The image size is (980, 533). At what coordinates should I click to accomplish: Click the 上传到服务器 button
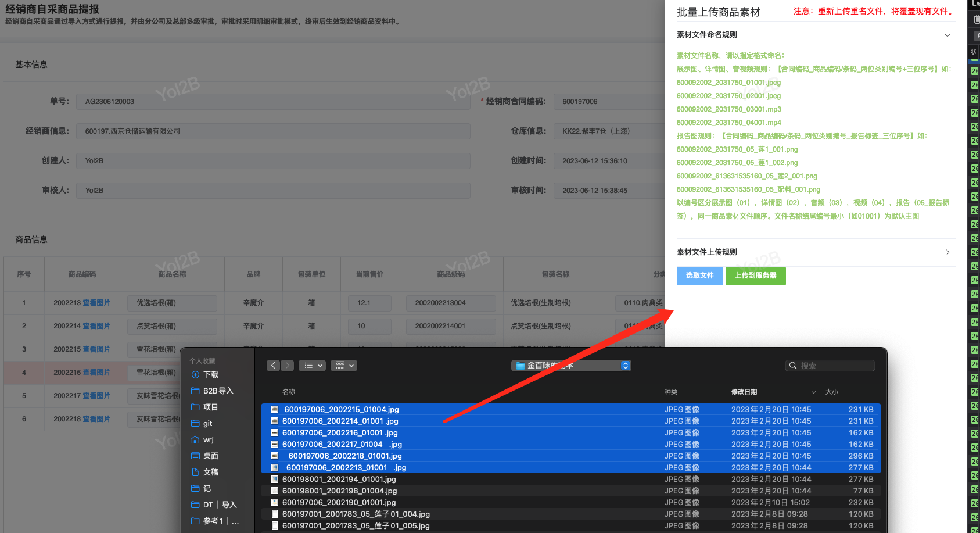(756, 276)
